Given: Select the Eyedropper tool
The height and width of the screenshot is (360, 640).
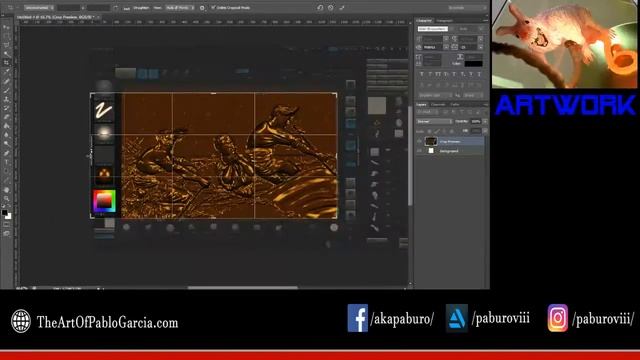Looking at the screenshot, I should [x=6, y=72].
